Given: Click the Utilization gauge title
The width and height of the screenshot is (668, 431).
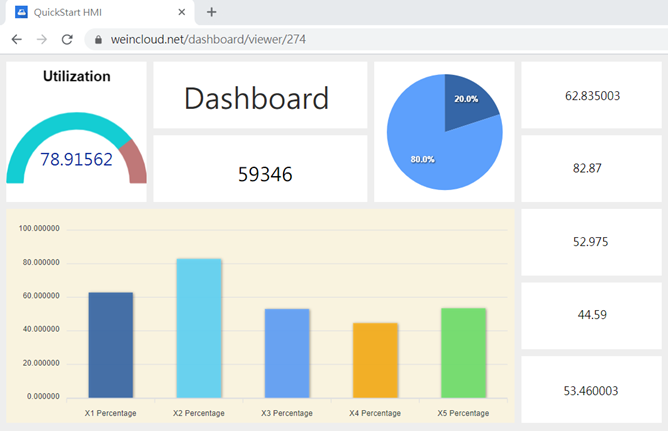Looking at the screenshot, I should click(x=77, y=76).
